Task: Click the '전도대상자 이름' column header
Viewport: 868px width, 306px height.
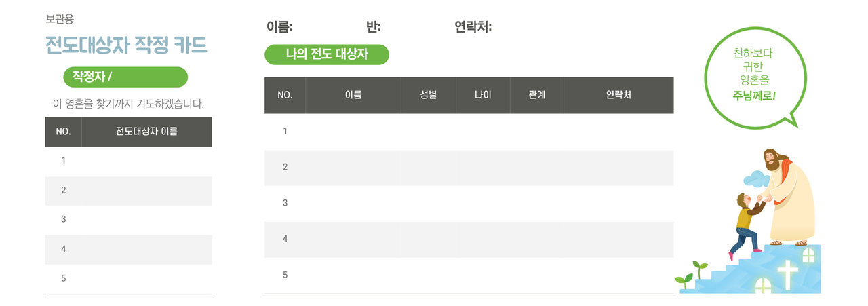Action: 146,132
